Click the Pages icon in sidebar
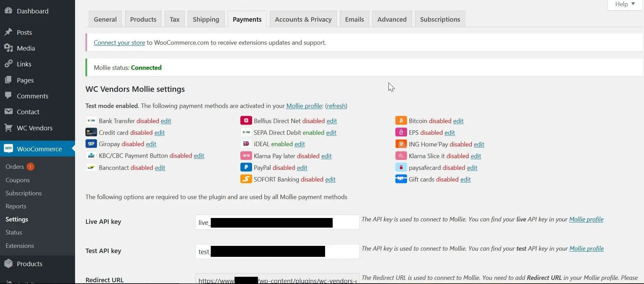The width and height of the screenshot is (644, 284). point(8,80)
